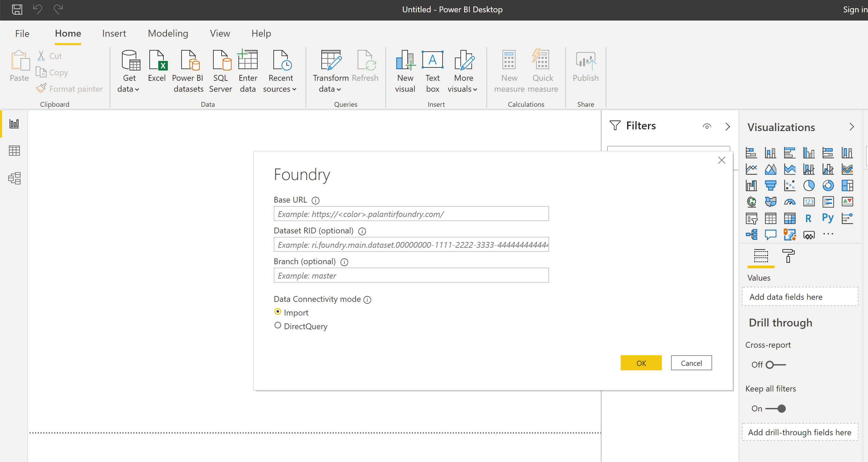Select the Fields tab in Visualizations
The height and width of the screenshot is (462, 868).
761,256
